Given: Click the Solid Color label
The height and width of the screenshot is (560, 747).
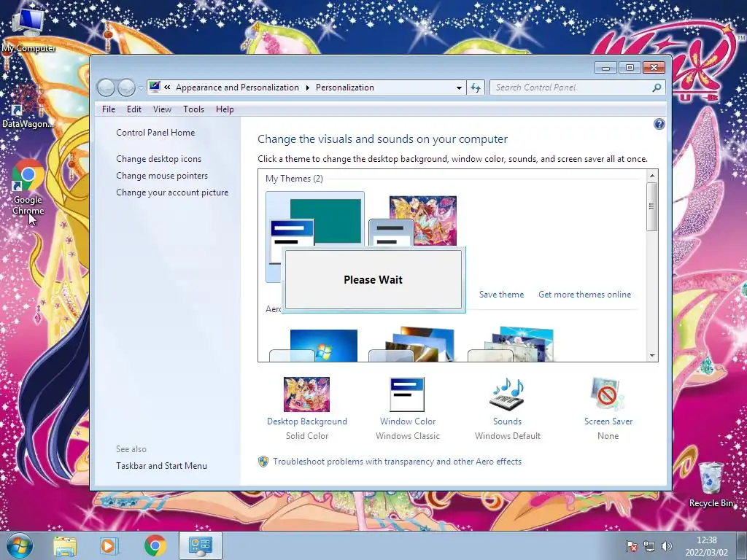Looking at the screenshot, I should click(307, 436).
